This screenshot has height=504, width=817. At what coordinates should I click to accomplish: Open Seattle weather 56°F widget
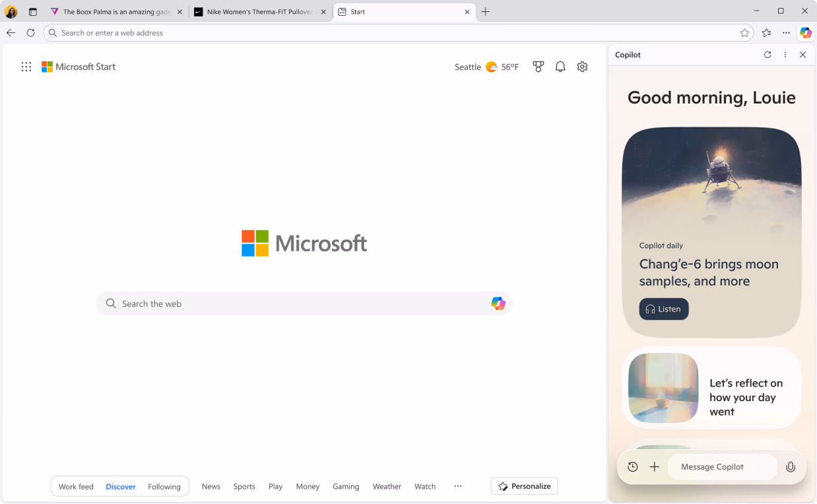click(x=486, y=67)
